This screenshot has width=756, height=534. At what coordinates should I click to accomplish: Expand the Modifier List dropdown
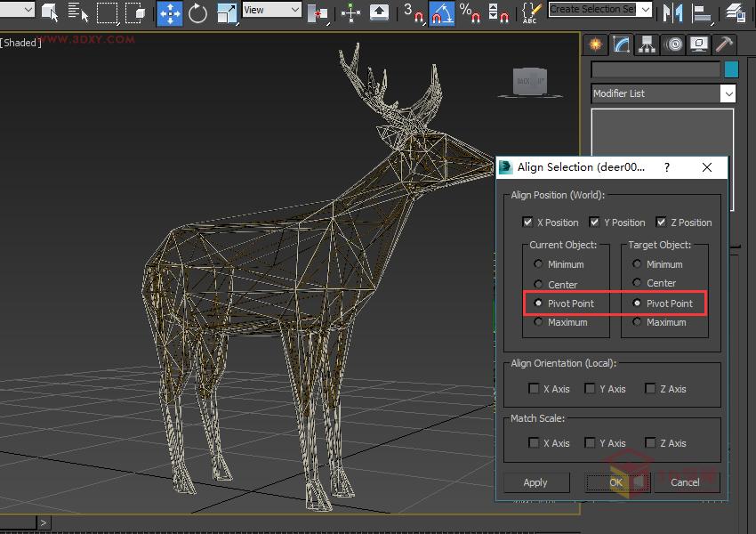pos(728,93)
